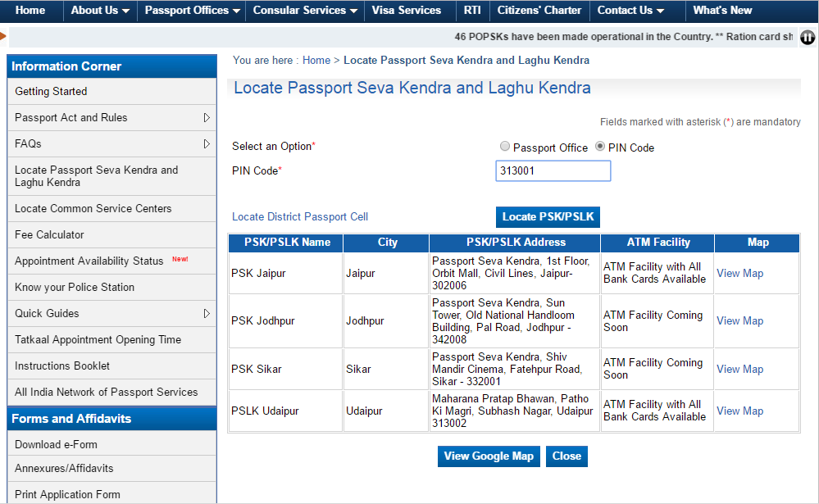Image resolution: width=819 pixels, height=504 pixels.
Task: Go to Visa Services menu item
Action: [x=406, y=11]
